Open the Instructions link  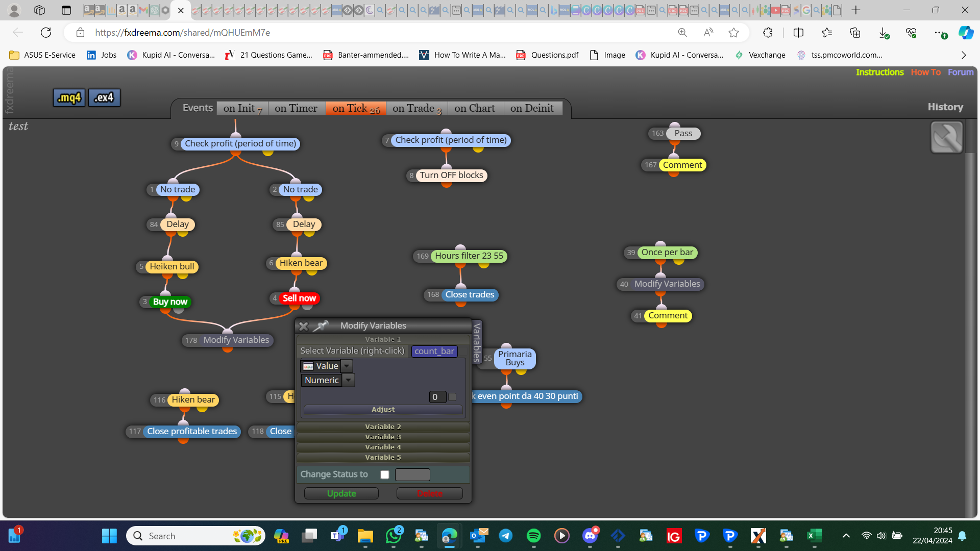point(879,72)
